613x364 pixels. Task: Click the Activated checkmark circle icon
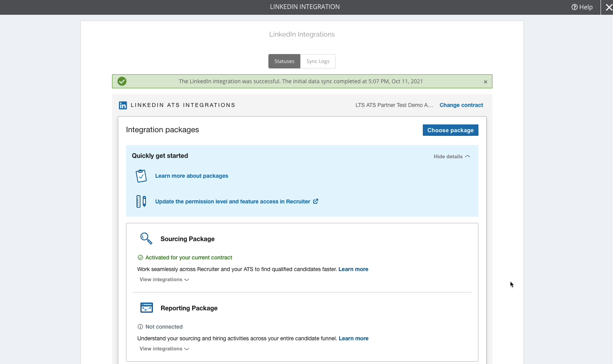pyautogui.click(x=140, y=257)
